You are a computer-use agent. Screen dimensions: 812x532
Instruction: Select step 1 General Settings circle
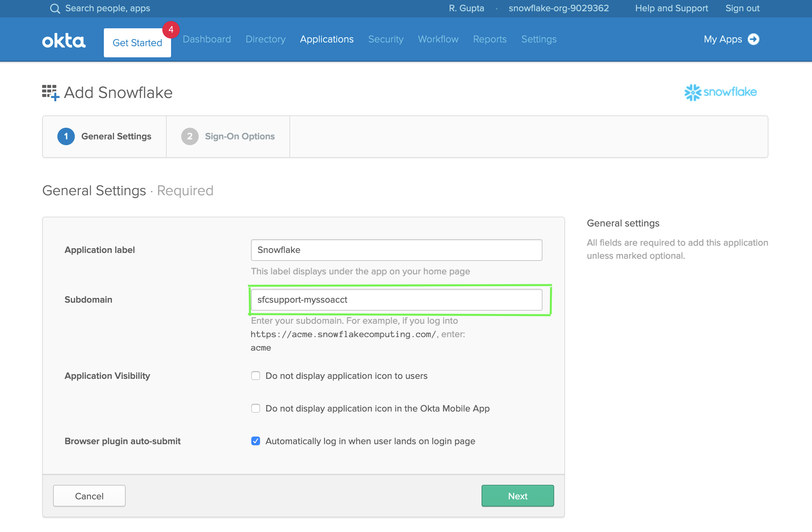point(66,136)
